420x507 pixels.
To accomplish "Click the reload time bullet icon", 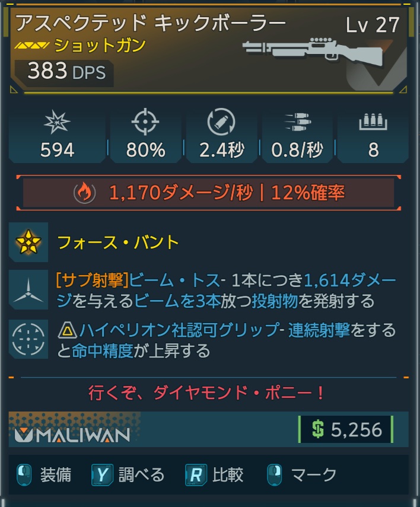I will click(x=221, y=122).
